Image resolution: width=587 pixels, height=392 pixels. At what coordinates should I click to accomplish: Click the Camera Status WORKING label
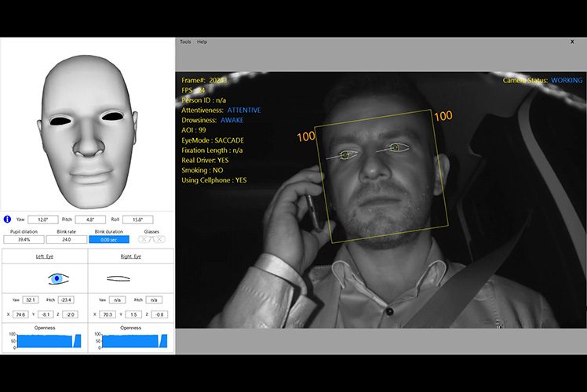[x=567, y=81]
